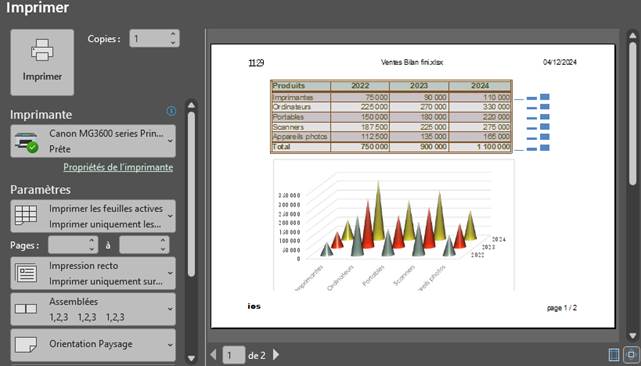Click the large Imprimer printer button
Image resolution: width=641 pixels, height=366 pixels.
pyautogui.click(x=42, y=62)
